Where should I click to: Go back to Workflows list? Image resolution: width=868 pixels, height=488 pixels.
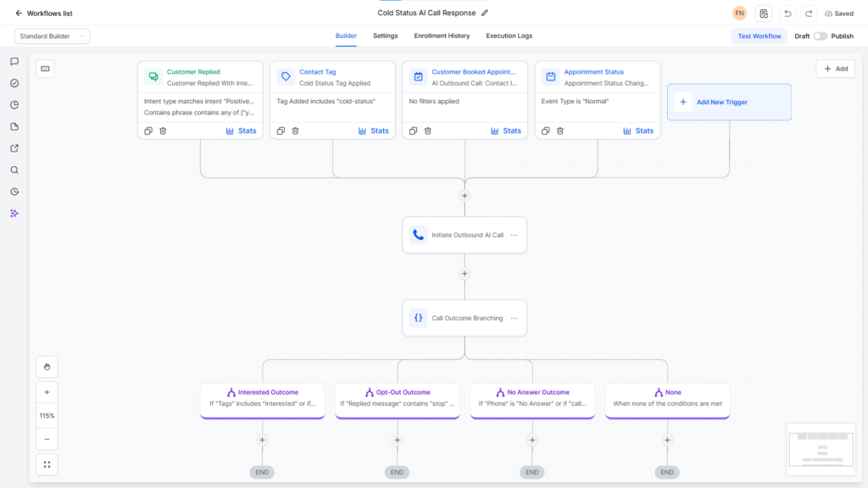44,14
